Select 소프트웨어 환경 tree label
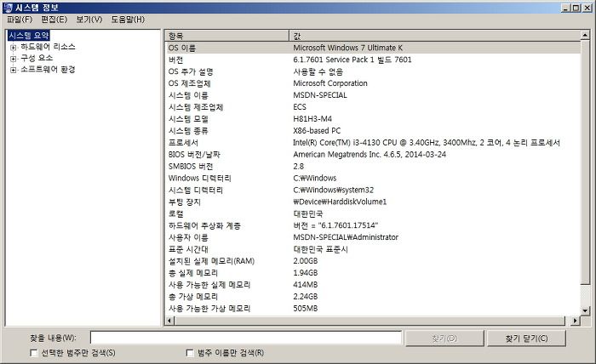 pos(48,70)
